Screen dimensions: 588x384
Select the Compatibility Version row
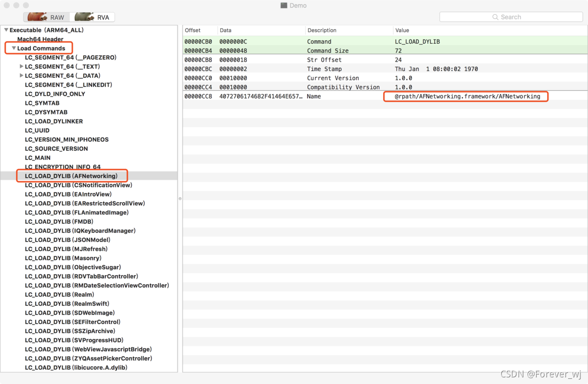pyautogui.click(x=385, y=87)
